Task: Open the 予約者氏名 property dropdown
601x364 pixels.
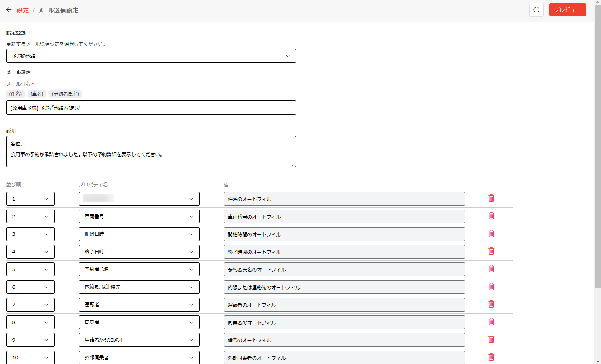Action: (139, 269)
